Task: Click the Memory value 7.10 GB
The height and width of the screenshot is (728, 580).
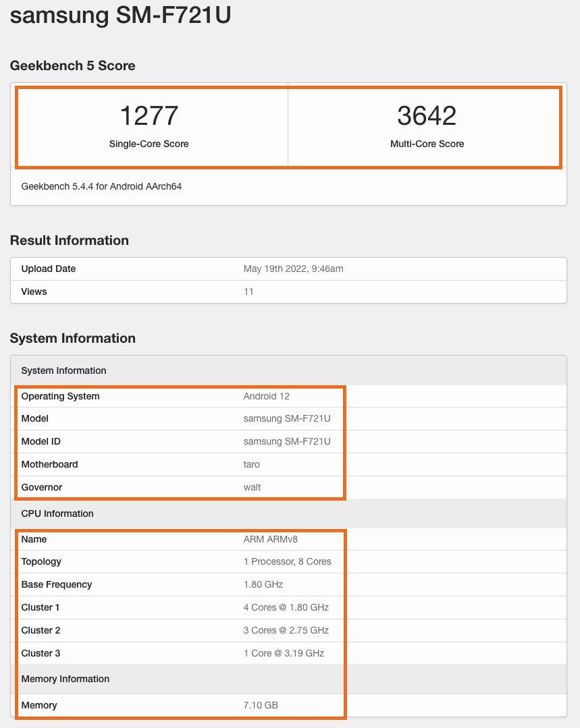Action: click(261, 705)
